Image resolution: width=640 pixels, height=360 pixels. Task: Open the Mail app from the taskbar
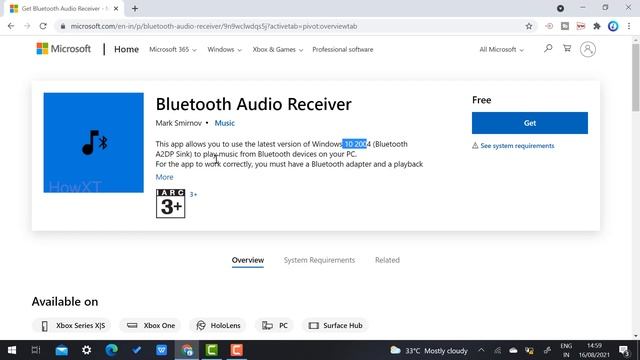pos(62,350)
